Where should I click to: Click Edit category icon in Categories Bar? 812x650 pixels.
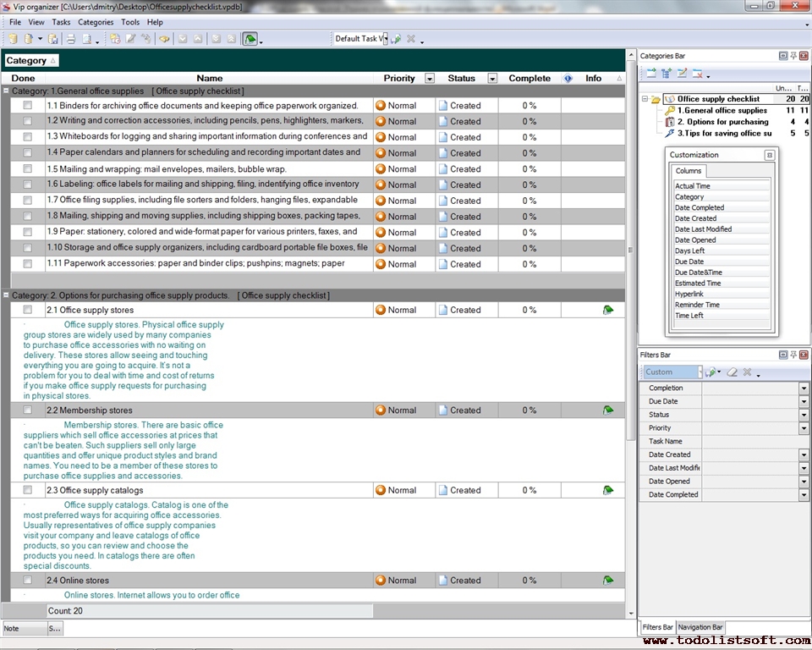[682, 74]
